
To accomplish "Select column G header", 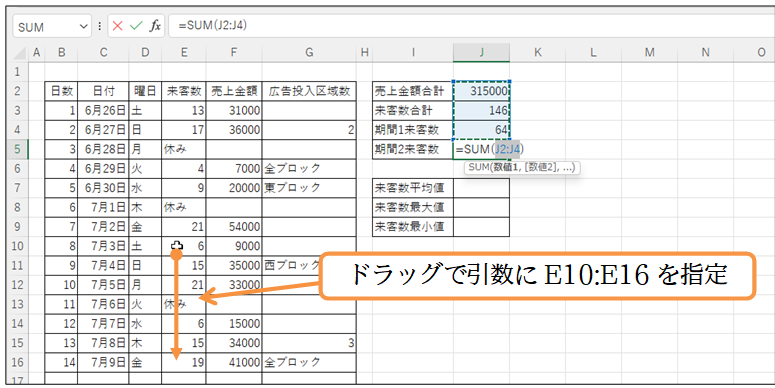I will pyautogui.click(x=309, y=52).
